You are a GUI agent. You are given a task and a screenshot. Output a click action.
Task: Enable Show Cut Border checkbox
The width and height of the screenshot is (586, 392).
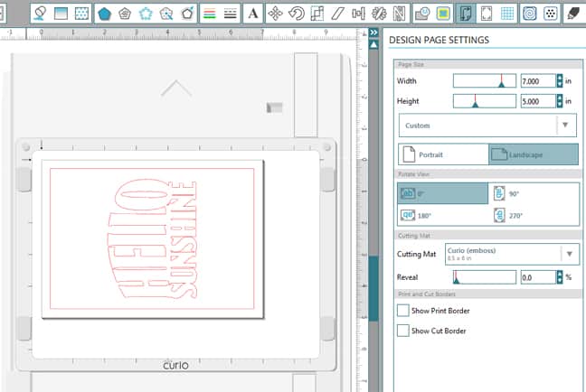point(403,331)
